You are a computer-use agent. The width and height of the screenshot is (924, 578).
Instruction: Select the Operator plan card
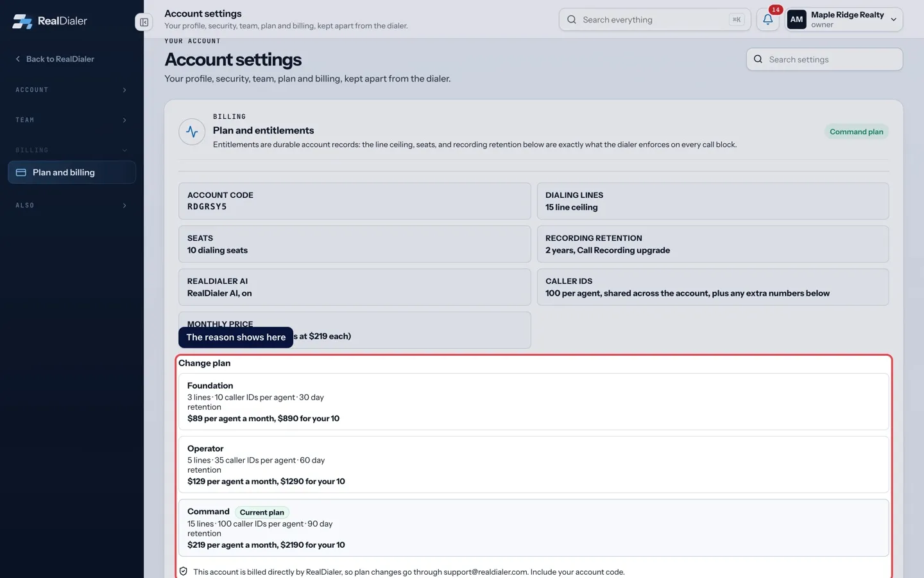click(534, 464)
